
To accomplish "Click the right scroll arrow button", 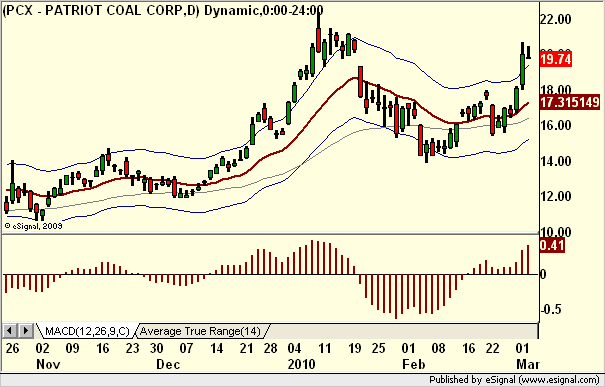I will pos(25,331).
